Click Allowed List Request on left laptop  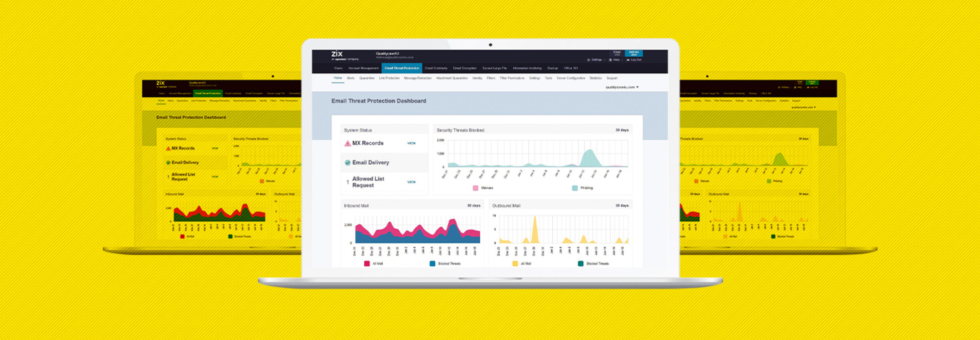tap(183, 177)
